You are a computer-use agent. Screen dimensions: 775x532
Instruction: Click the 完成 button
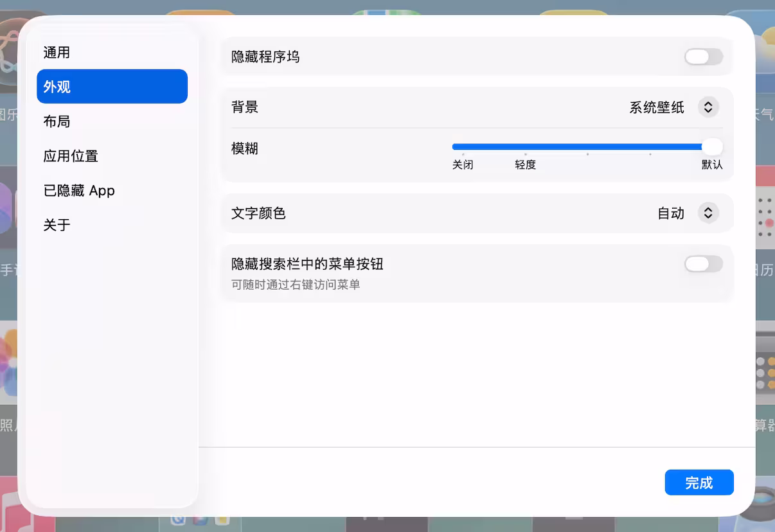pyautogui.click(x=699, y=483)
